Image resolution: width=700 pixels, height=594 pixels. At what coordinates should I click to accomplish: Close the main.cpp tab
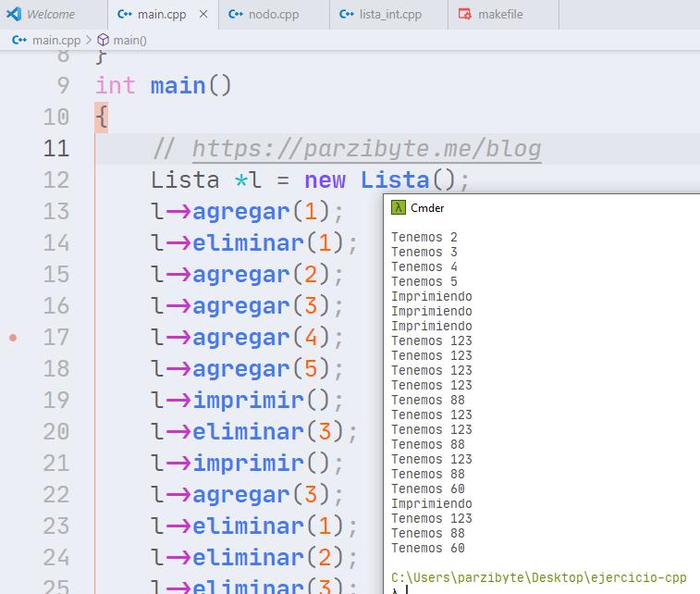click(x=203, y=14)
